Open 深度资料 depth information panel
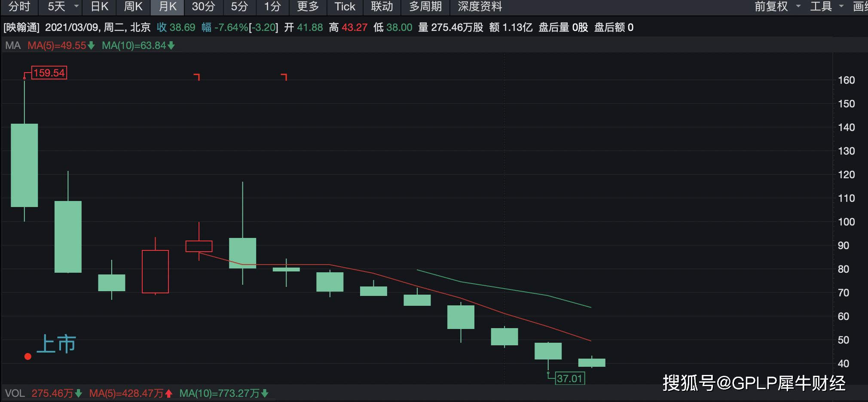 click(x=478, y=7)
